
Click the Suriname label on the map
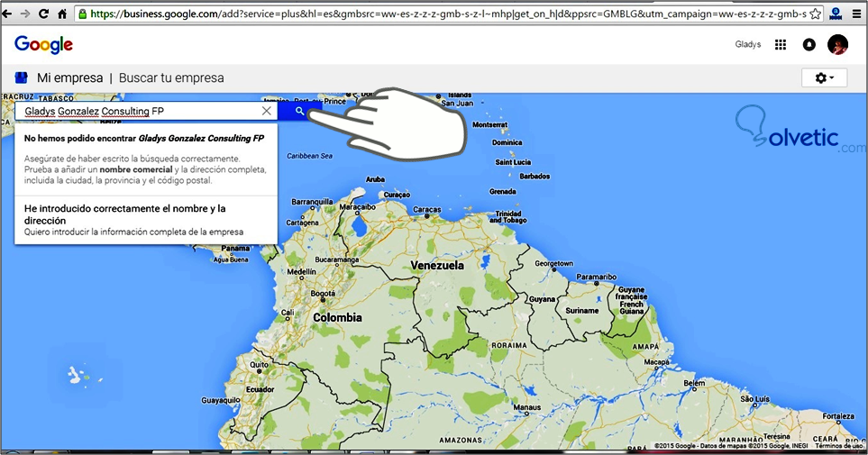(x=581, y=311)
